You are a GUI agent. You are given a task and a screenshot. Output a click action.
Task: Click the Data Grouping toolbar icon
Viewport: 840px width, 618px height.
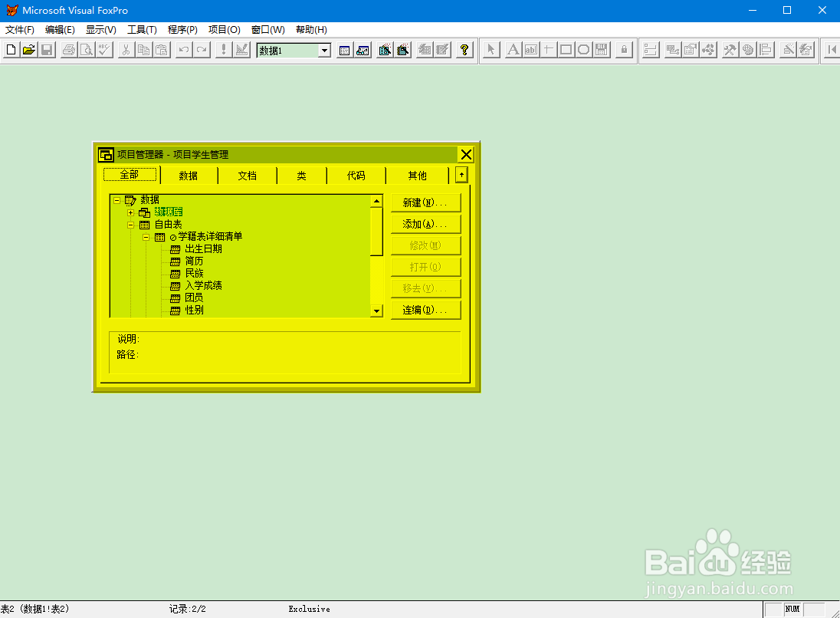click(651, 51)
